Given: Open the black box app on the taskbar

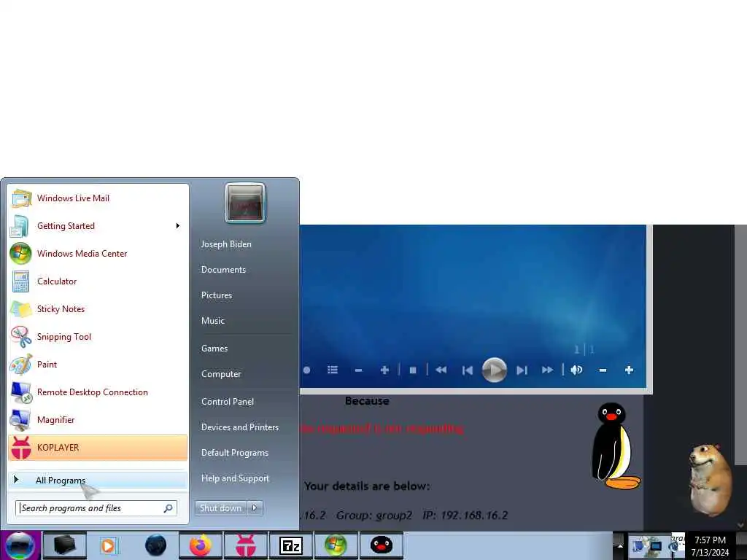Looking at the screenshot, I should tap(65, 545).
